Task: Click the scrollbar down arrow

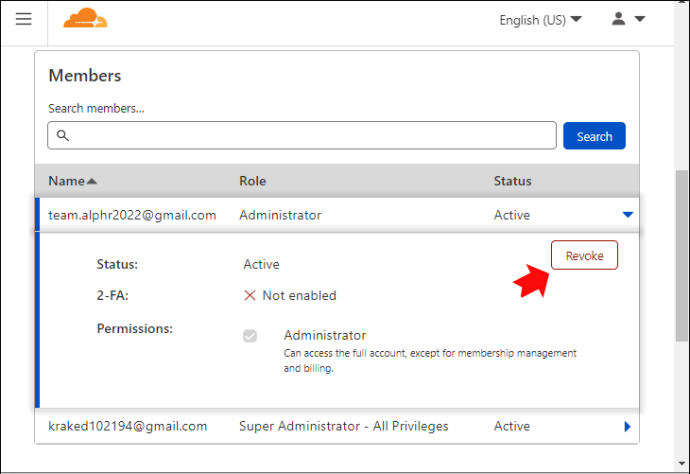Action: 682,463
